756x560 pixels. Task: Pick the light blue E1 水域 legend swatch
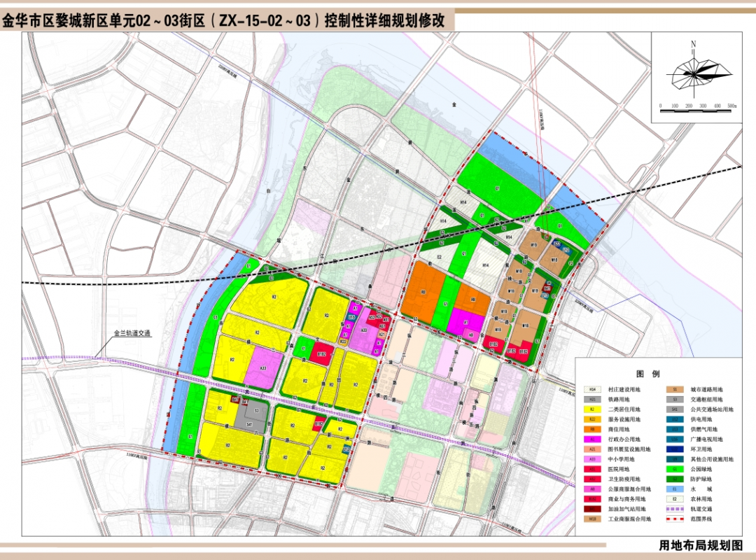[x=675, y=489]
